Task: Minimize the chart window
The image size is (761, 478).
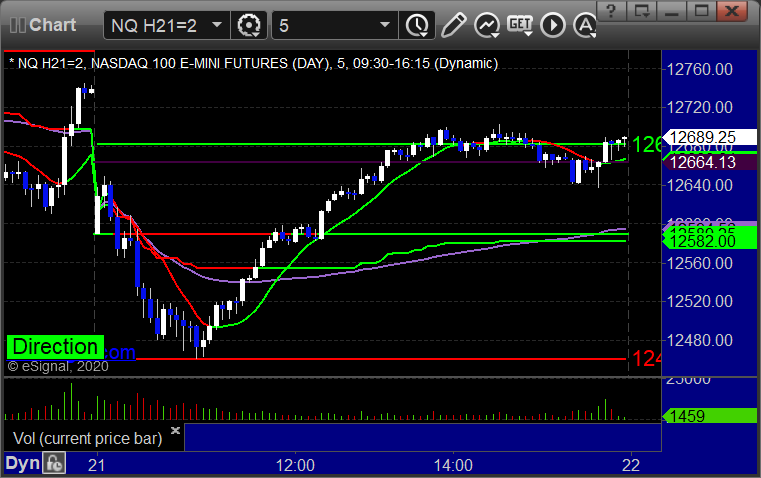Action: click(671, 11)
